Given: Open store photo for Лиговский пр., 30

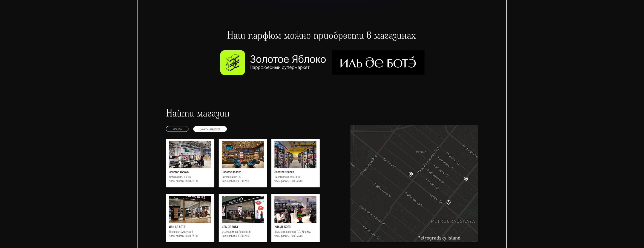Looking at the screenshot, I should [x=242, y=155].
